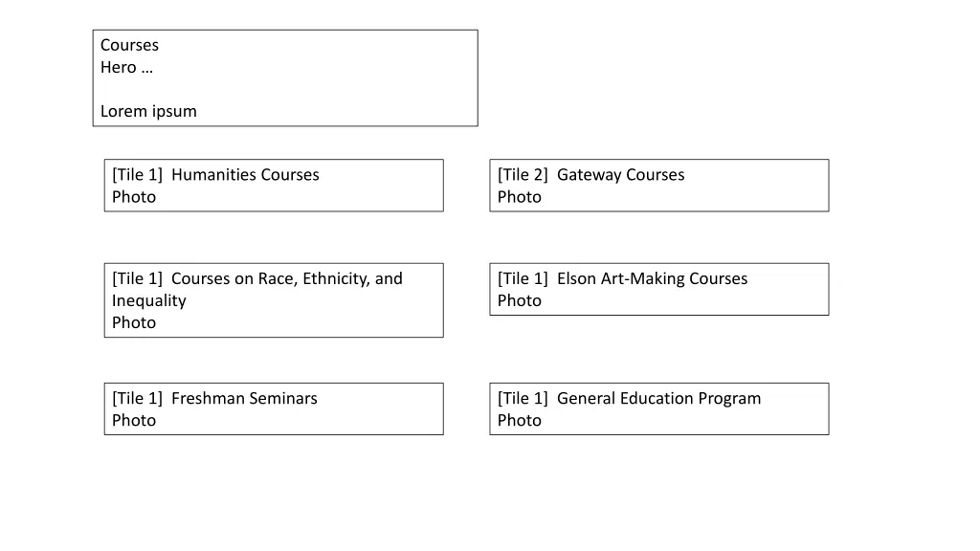Click the [Tile 1] label beside Humanities Courses
980x551 pixels.
coord(137,174)
